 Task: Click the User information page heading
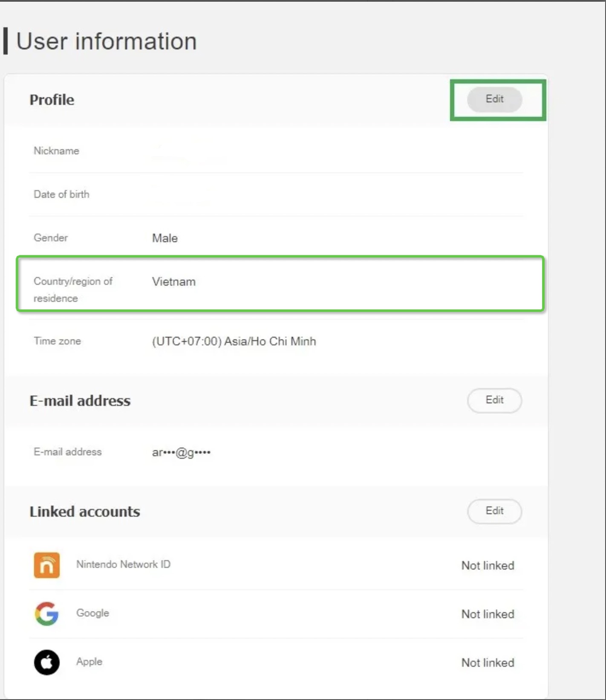click(107, 41)
